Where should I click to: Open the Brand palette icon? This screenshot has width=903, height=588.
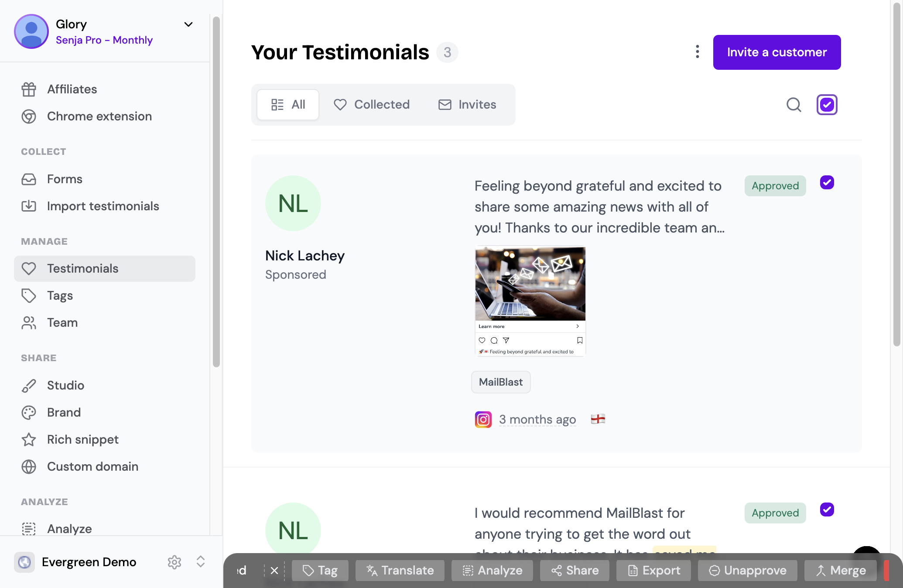(29, 413)
